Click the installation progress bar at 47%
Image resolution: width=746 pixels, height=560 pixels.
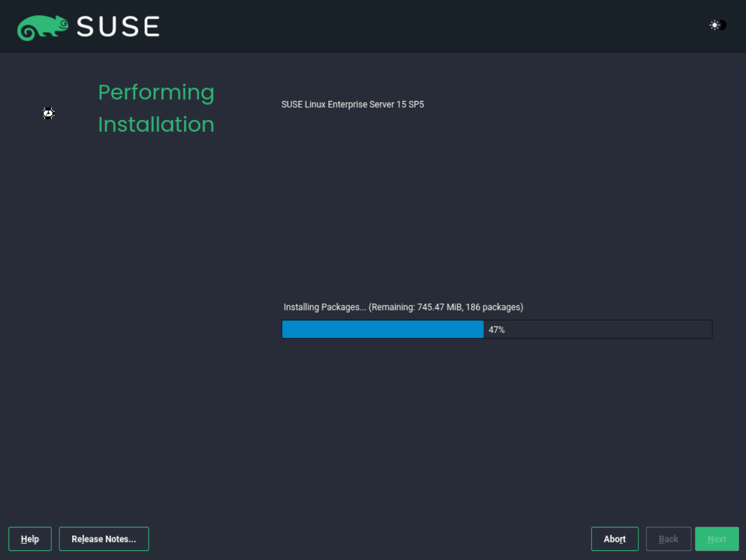point(497,330)
